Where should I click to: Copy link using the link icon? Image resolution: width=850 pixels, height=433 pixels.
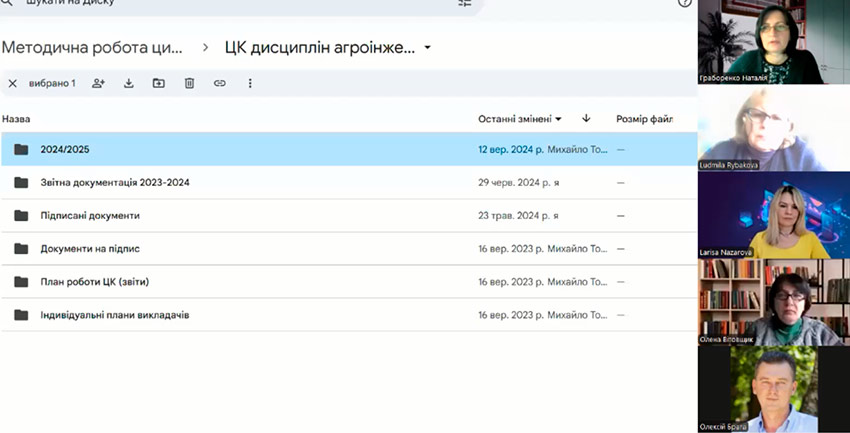click(x=219, y=83)
